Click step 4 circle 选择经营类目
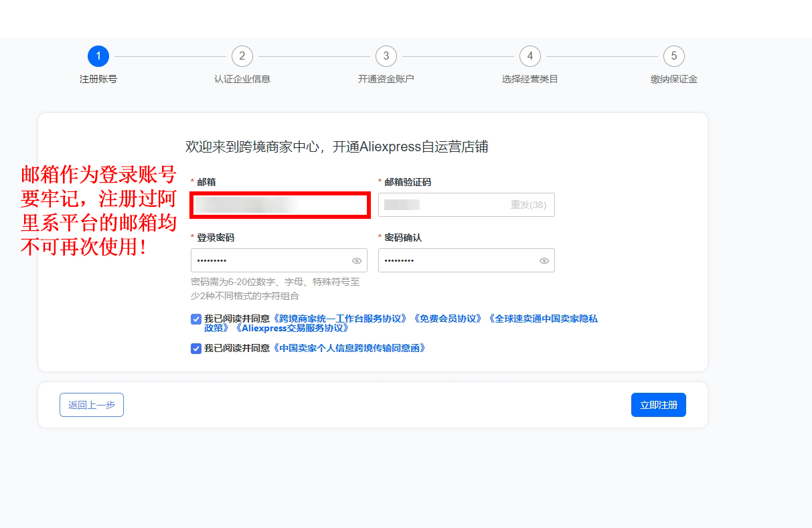The width and height of the screenshot is (812, 528). point(530,56)
